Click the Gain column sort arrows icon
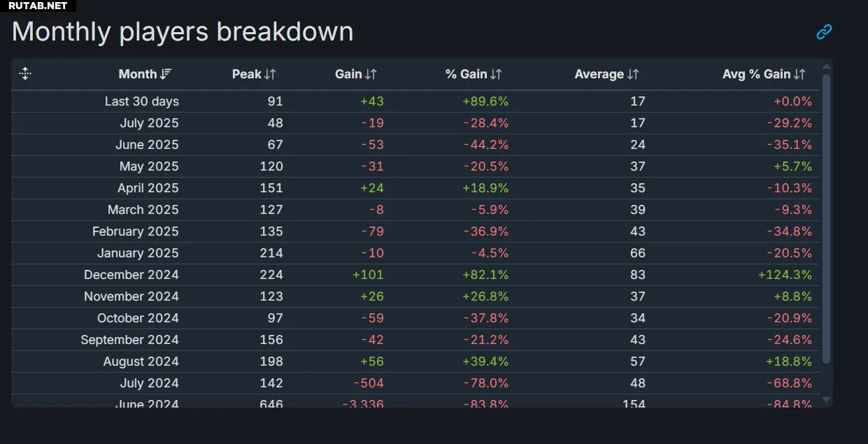This screenshot has height=444, width=868. point(371,74)
